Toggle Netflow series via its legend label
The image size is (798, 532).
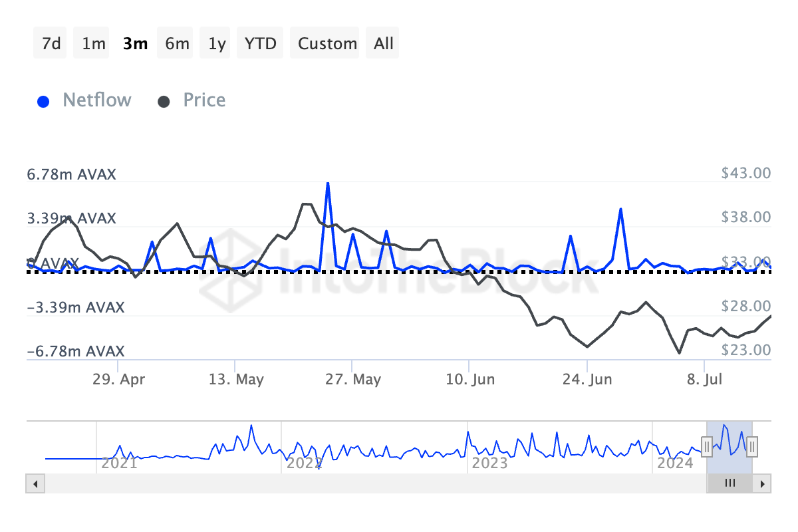[97, 100]
